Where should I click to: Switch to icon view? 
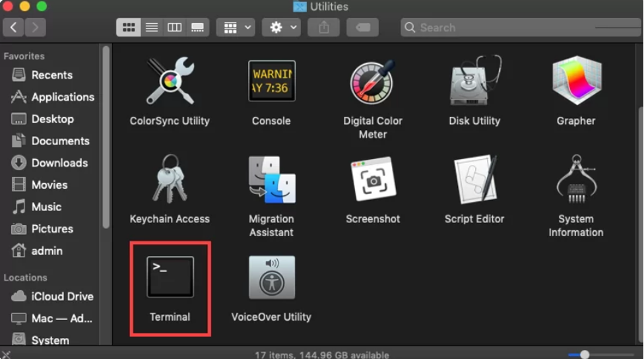(x=129, y=28)
